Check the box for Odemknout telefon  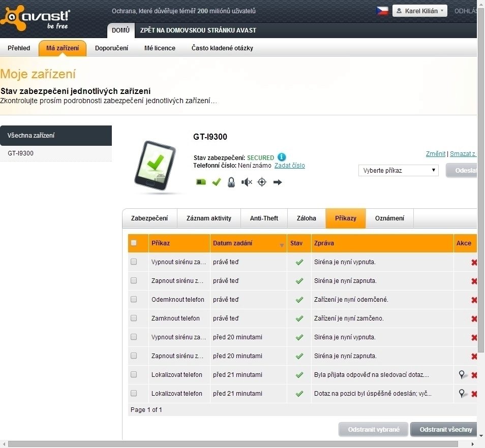(x=134, y=299)
